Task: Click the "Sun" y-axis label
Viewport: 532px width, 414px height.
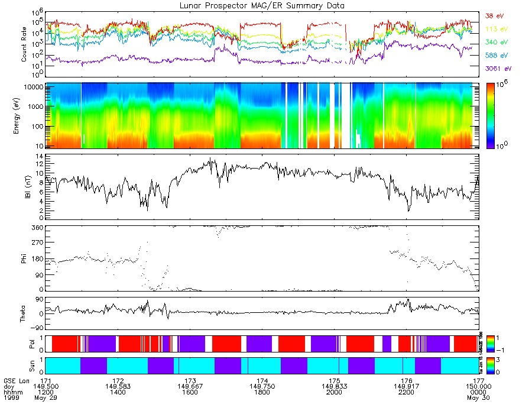Action: point(32,366)
